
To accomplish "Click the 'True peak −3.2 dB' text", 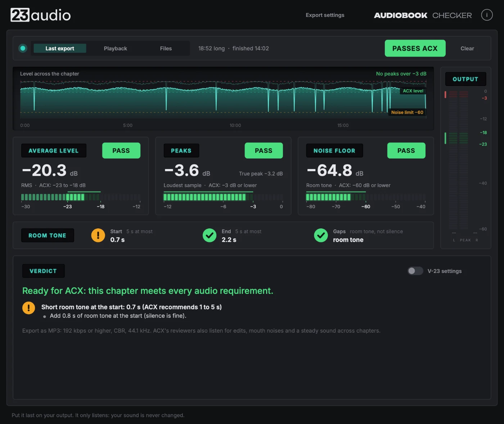I will coord(261,174).
